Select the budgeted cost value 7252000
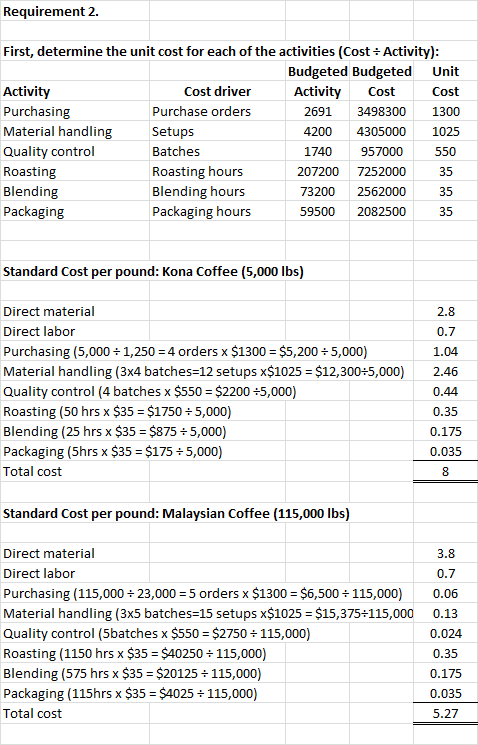This screenshot has width=478, height=745. point(381,171)
